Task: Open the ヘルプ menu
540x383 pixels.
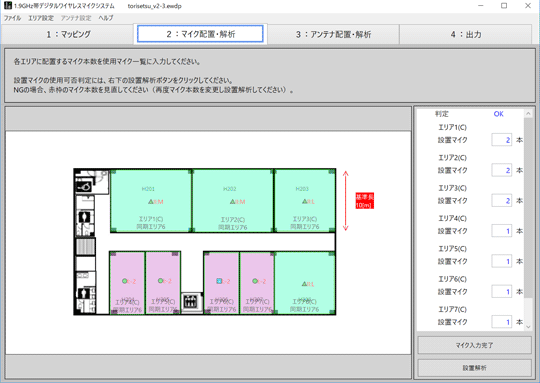Action: 106,18
